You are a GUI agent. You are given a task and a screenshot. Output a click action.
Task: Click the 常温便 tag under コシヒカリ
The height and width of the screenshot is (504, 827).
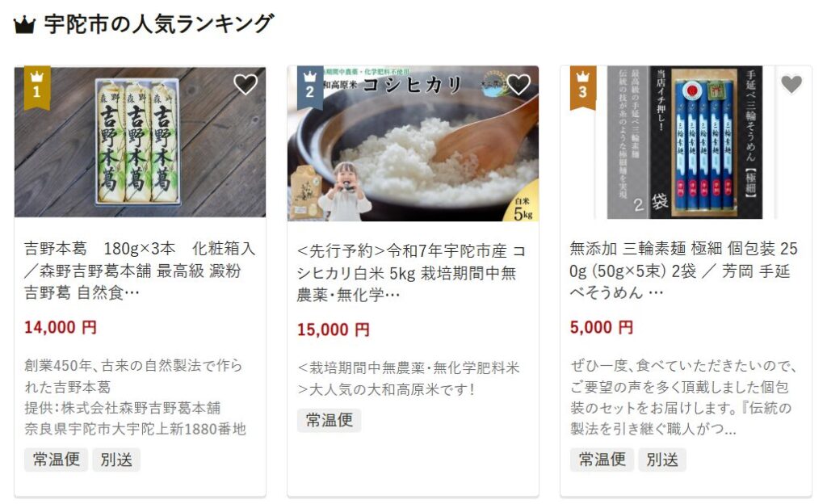coord(330,420)
